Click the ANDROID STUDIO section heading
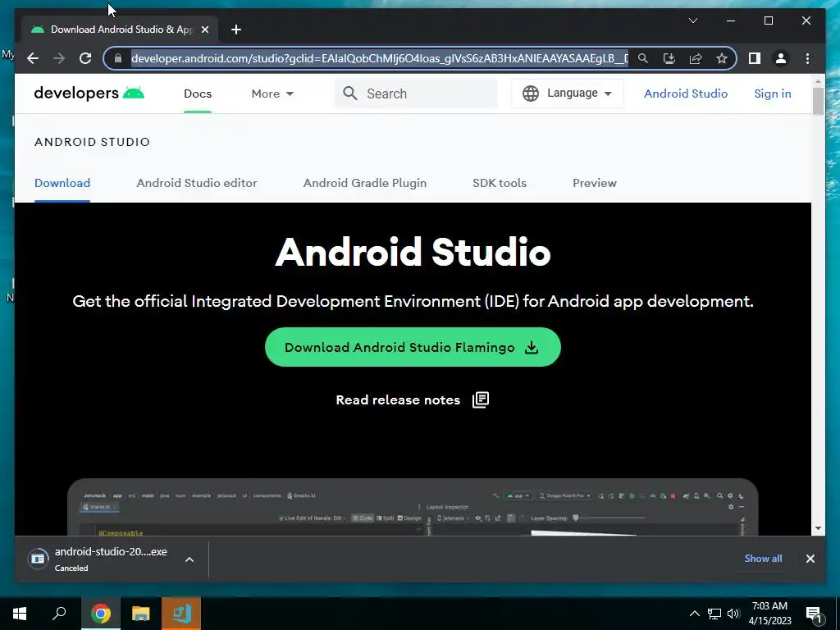This screenshot has height=630, width=840. 92,142
